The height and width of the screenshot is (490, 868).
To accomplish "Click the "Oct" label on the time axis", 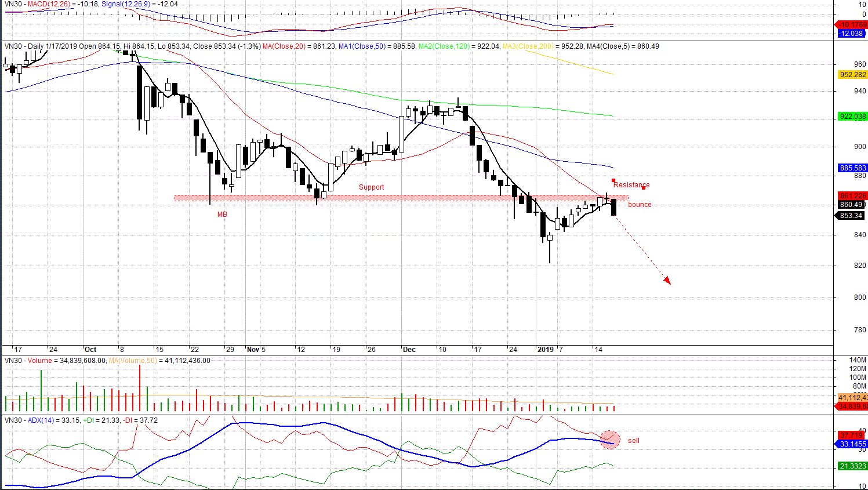I will tap(90, 350).
